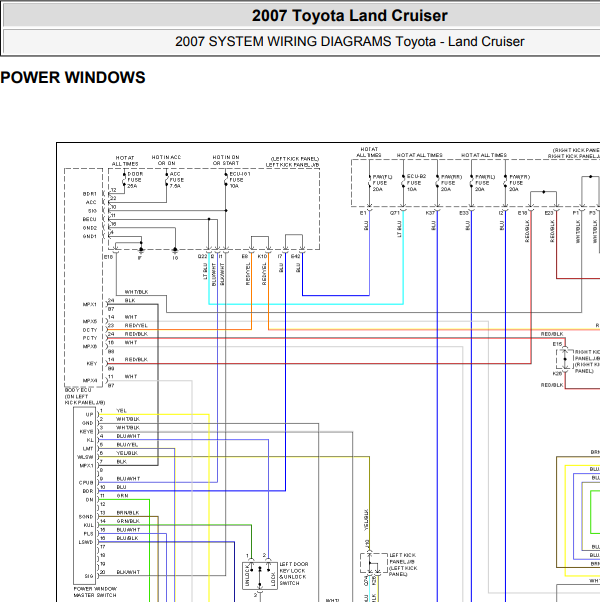Viewport: 600px width, 602px height.
Task: Click the "KUL" pin label
Action: coord(88,525)
